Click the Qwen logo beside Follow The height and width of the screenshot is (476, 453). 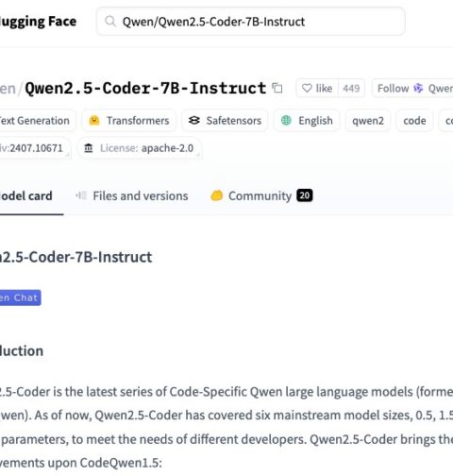click(418, 88)
